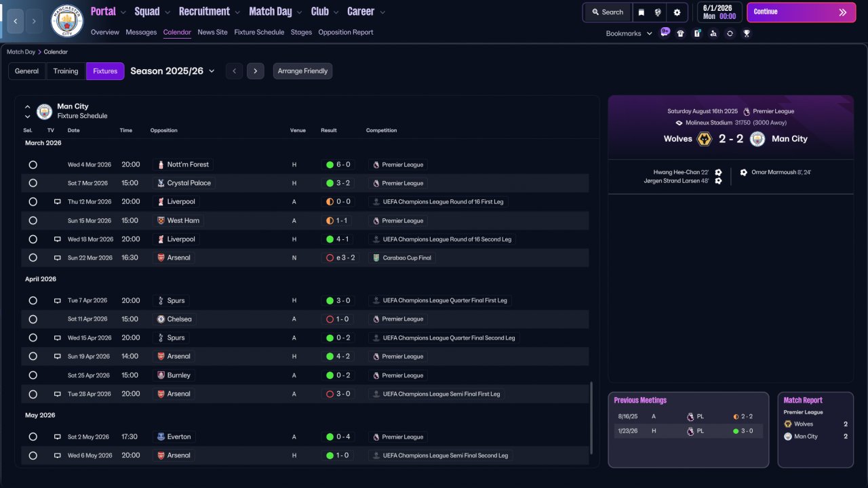This screenshot has width=868, height=488.
Task: Click the shirt squad shortcut icon
Action: point(681,33)
